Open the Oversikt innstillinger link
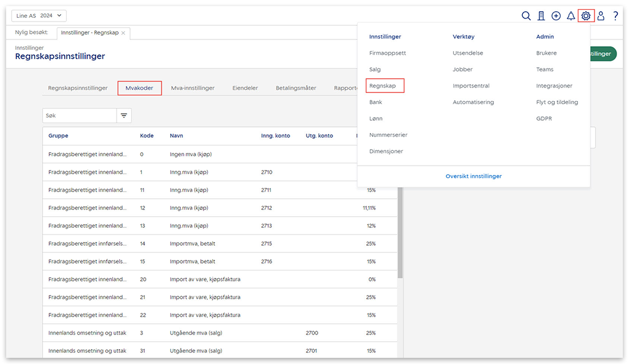The height and width of the screenshot is (364, 629). [x=473, y=176]
